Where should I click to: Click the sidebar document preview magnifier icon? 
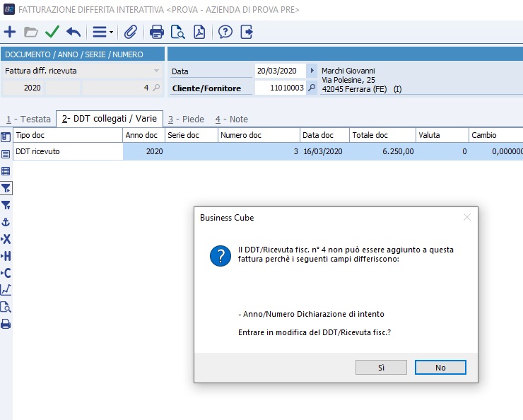point(6,307)
